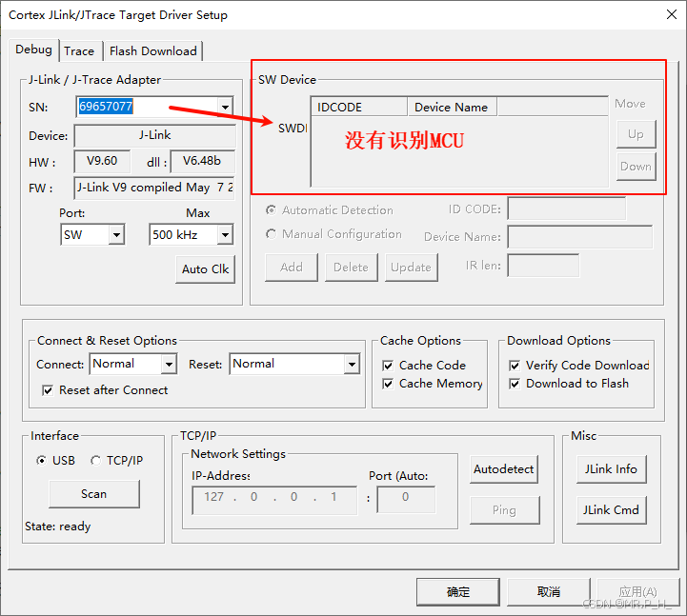Viewport: 687px width, 616px height.
Task: Cancel with the 取消 button
Action: point(549,592)
